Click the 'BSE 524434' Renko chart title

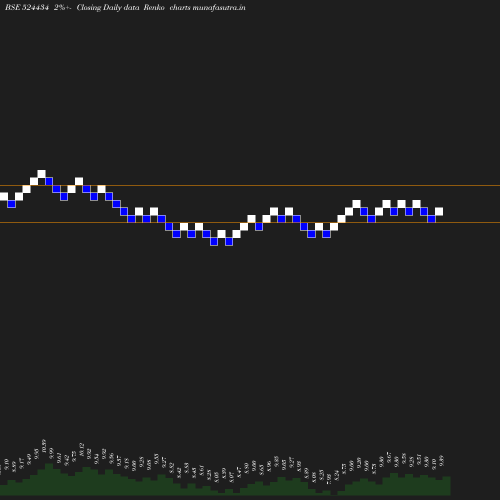click(x=125, y=7)
